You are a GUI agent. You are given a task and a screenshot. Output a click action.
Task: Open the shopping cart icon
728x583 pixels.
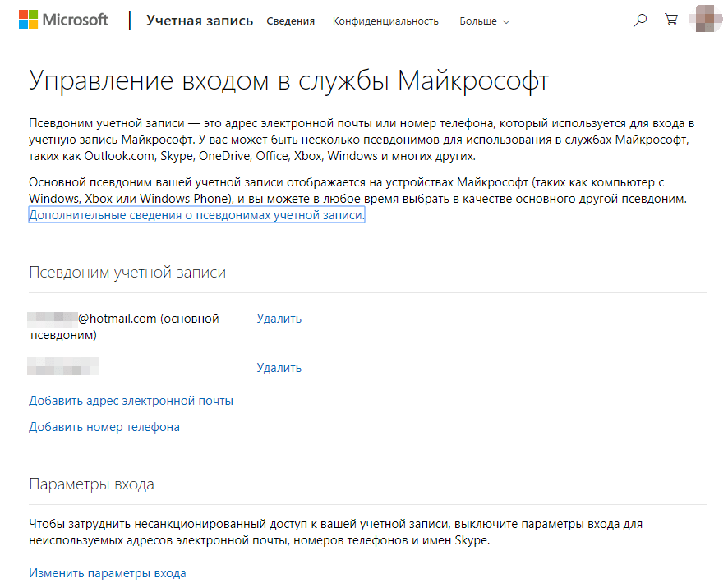[x=671, y=21]
